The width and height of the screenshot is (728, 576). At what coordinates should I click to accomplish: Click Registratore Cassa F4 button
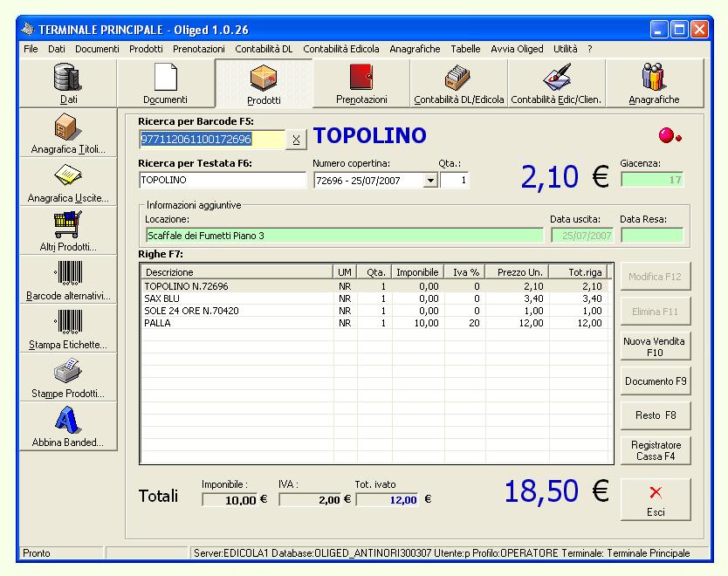pos(655,450)
